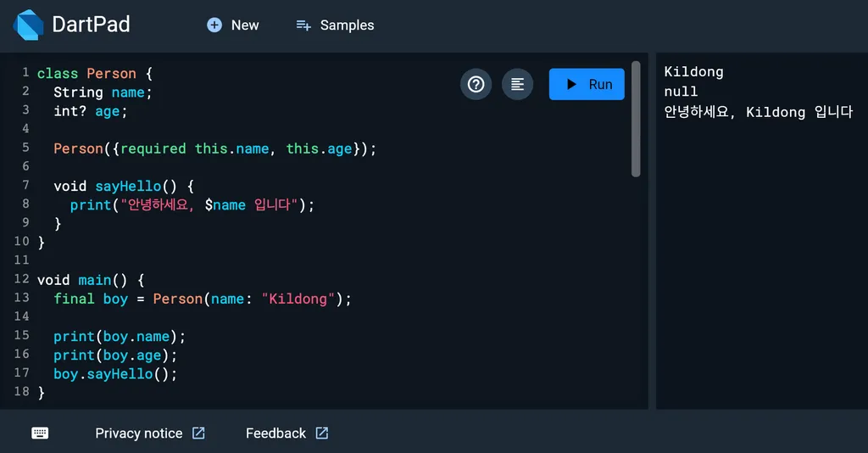Click 'int? age;' on line 3
Screen dimensions: 868x453
pyautogui.click(x=90, y=111)
